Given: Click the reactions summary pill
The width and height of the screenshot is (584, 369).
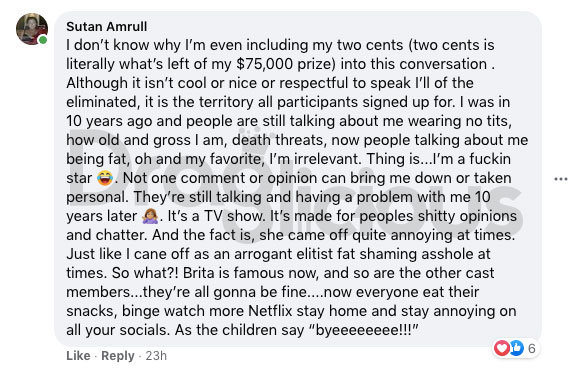Looking at the screenshot, I should [515, 349].
